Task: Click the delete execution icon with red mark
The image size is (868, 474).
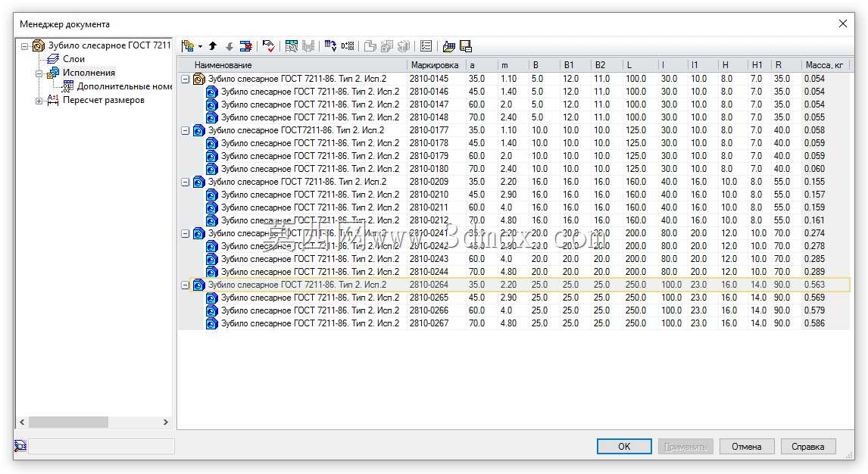Action: 246,46
